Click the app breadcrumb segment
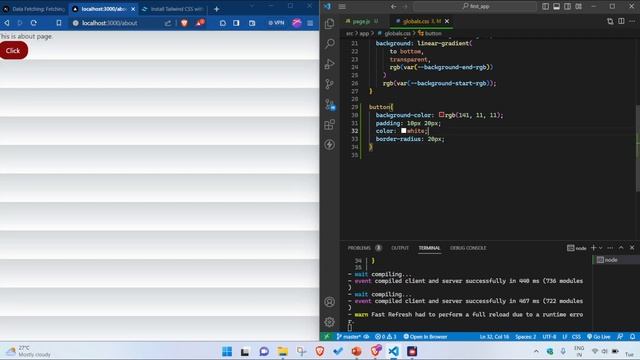640x360 pixels. pos(364,33)
